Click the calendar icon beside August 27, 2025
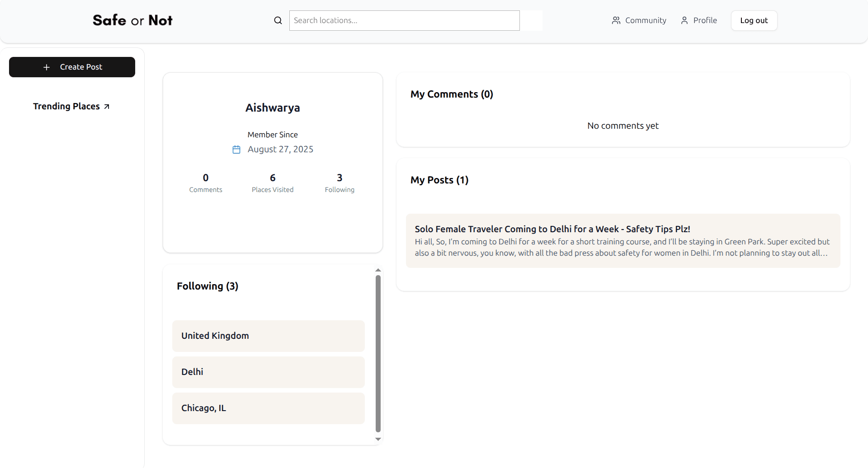 coord(236,150)
